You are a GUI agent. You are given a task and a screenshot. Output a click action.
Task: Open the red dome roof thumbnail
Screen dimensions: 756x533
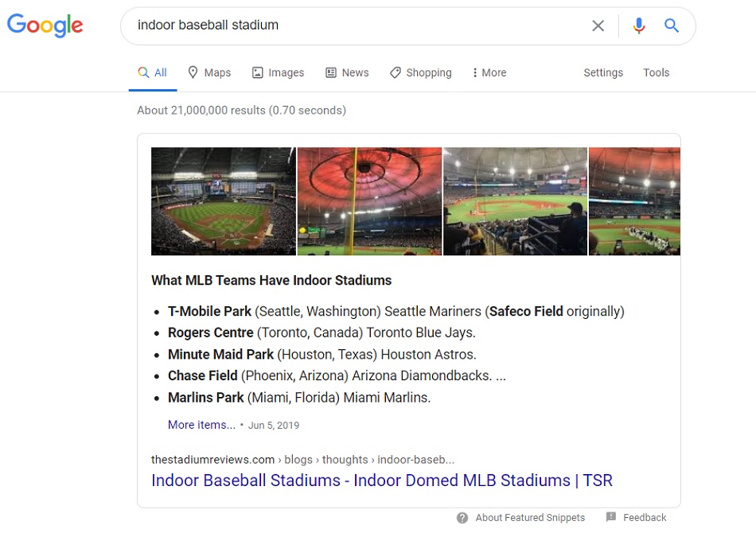click(x=369, y=201)
